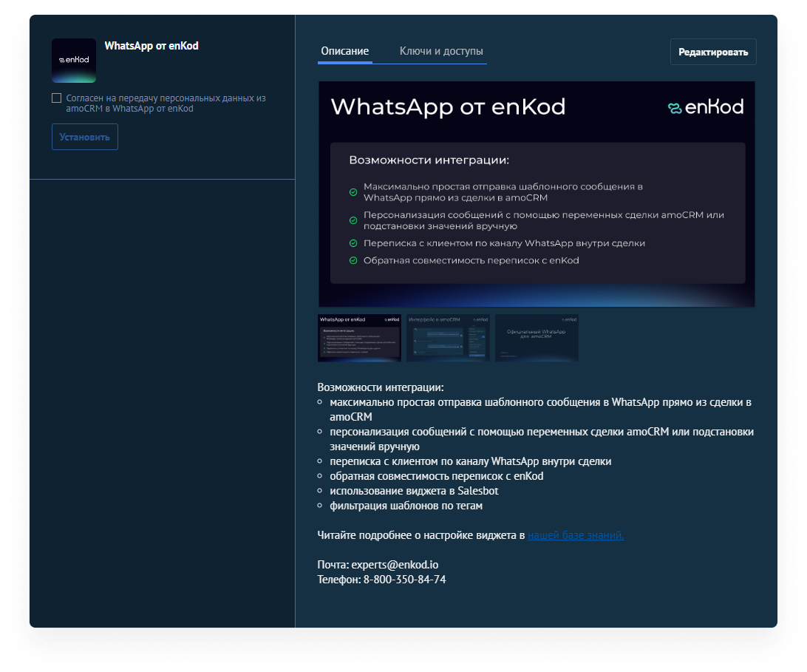Viewport: 807px width, 672px height.
Task: Click the email experts@enkod.io text
Action: point(395,565)
